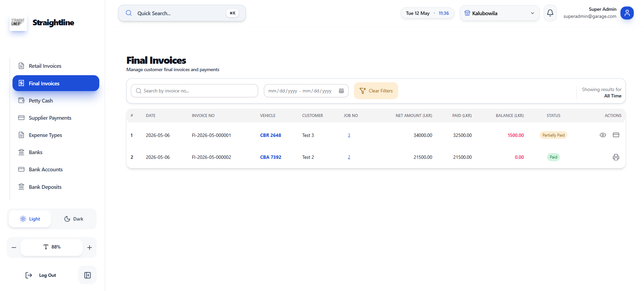This screenshot has height=291, width=644.
Task: Click paid amount 21500.00 in PAID column
Action: pyautogui.click(x=462, y=157)
